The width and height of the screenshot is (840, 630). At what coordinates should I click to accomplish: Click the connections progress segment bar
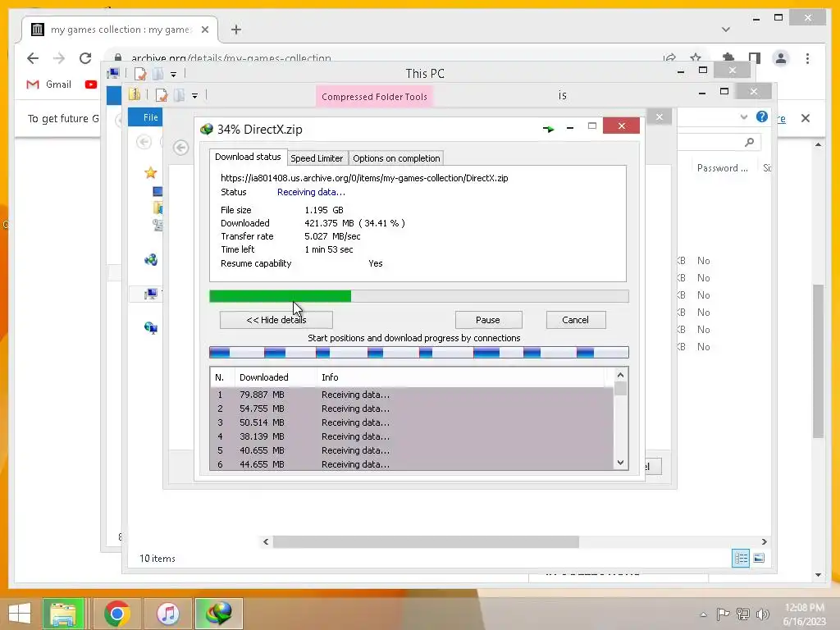tap(418, 353)
